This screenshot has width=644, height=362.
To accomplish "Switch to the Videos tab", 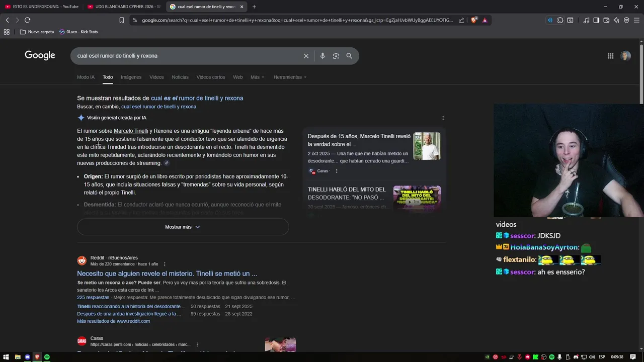I will (x=156, y=77).
